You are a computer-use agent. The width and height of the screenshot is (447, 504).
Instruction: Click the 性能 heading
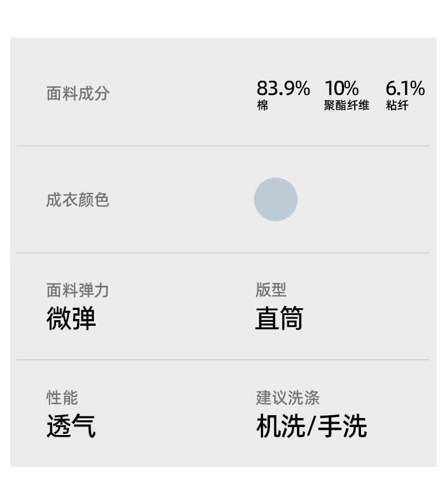point(62,398)
